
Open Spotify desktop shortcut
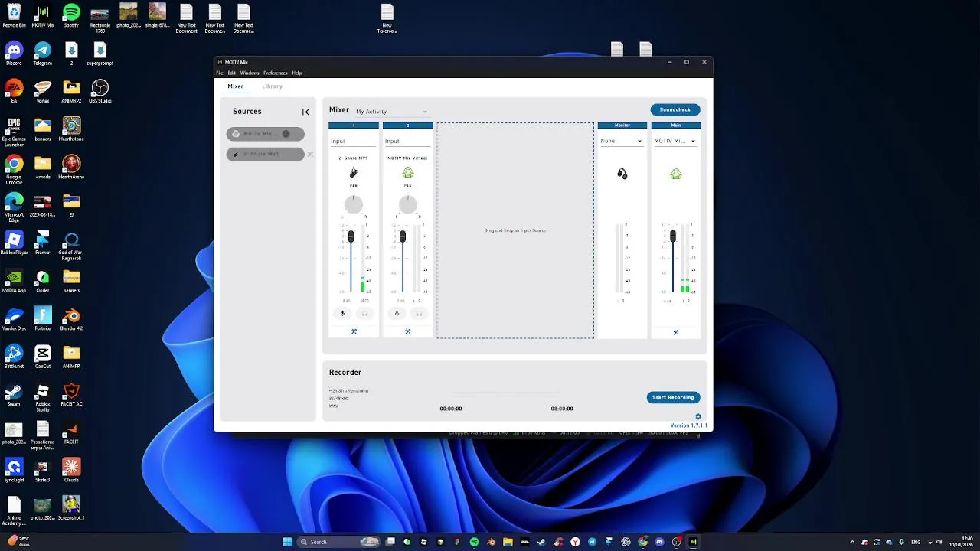71,15
